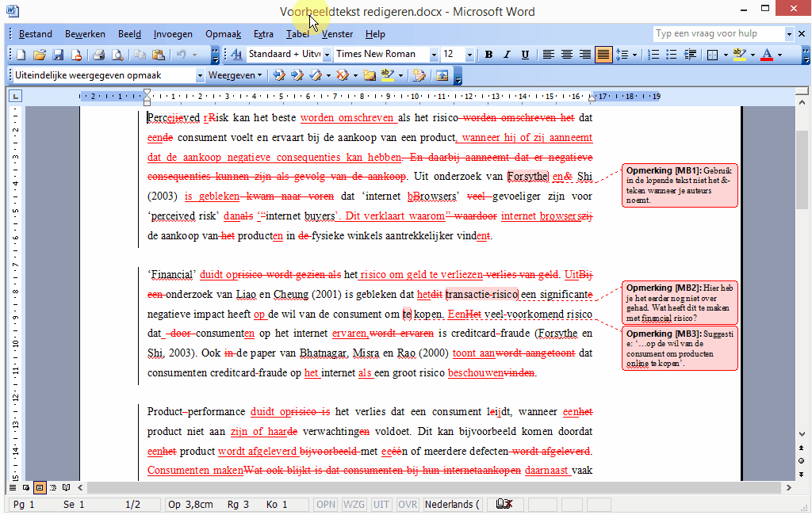Paste from clipboard icon

click(159, 55)
